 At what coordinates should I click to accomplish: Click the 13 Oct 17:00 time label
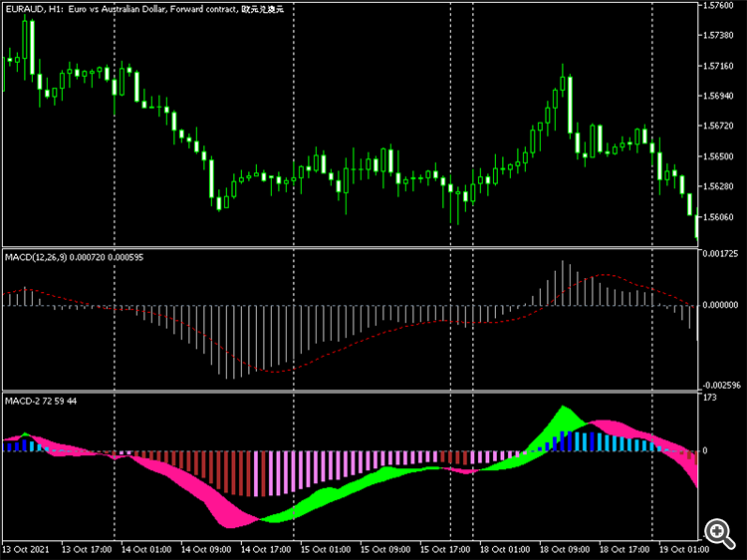click(x=87, y=549)
